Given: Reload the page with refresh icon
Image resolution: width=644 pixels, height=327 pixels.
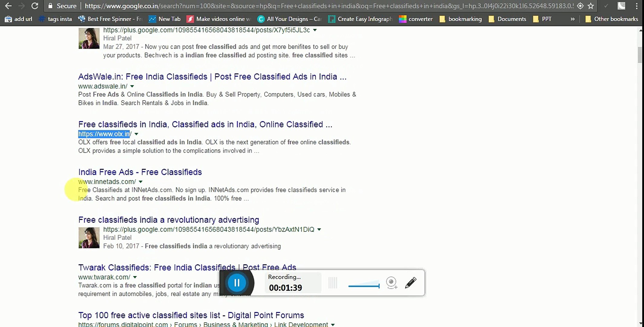Looking at the screenshot, I should (35, 6).
